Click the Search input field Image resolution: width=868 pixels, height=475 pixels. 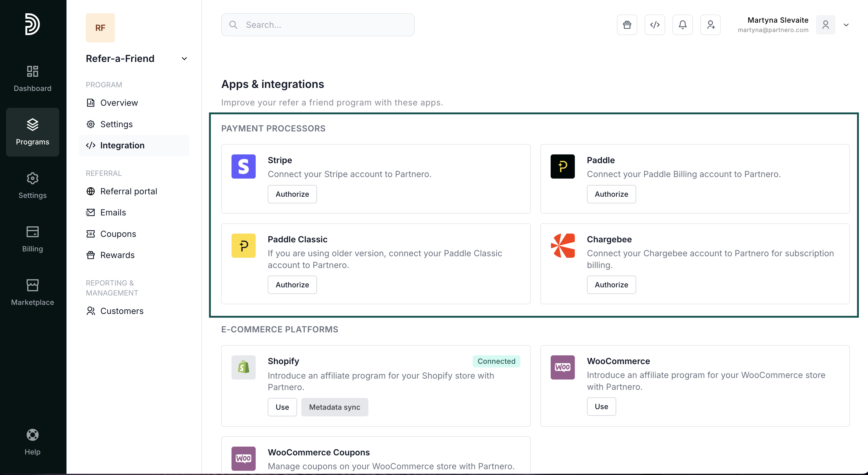click(x=318, y=25)
